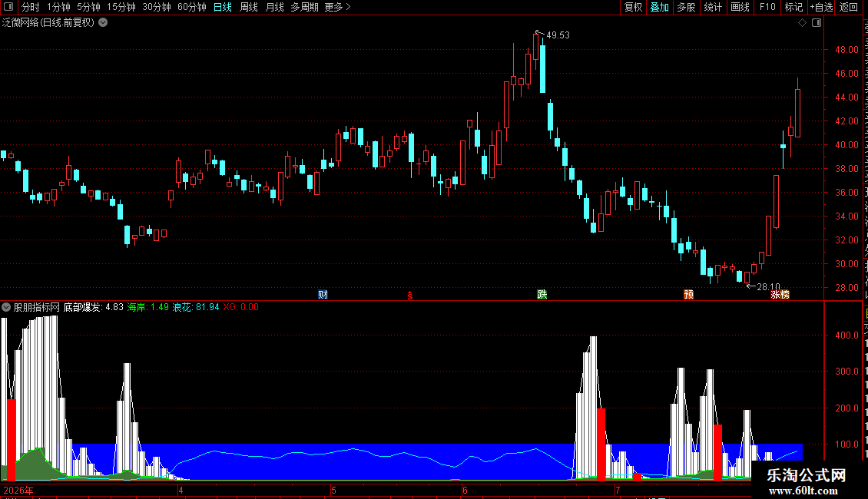Click the 涨榜 marker near July
Image resolution: width=868 pixels, height=499 pixels.
point(780,294)
